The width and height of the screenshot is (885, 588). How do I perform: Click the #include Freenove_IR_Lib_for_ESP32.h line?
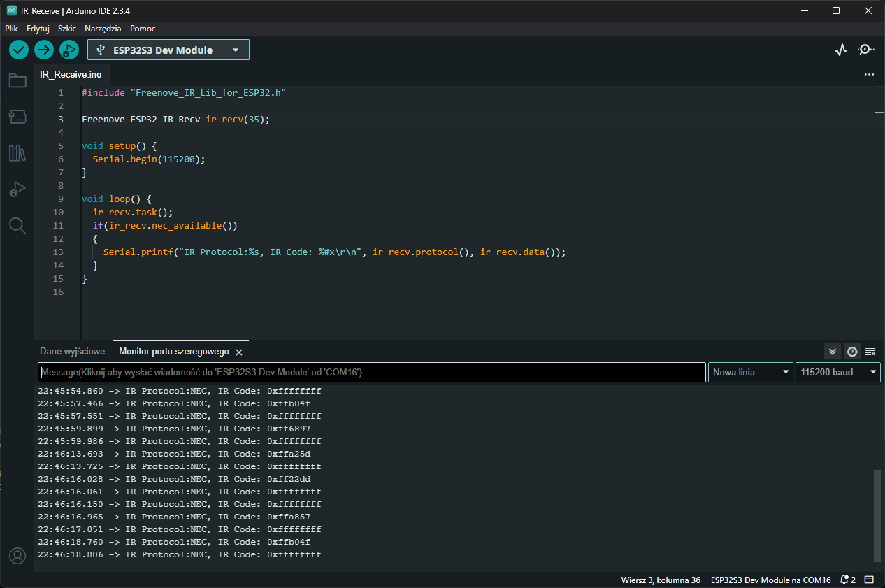[184, 93]
